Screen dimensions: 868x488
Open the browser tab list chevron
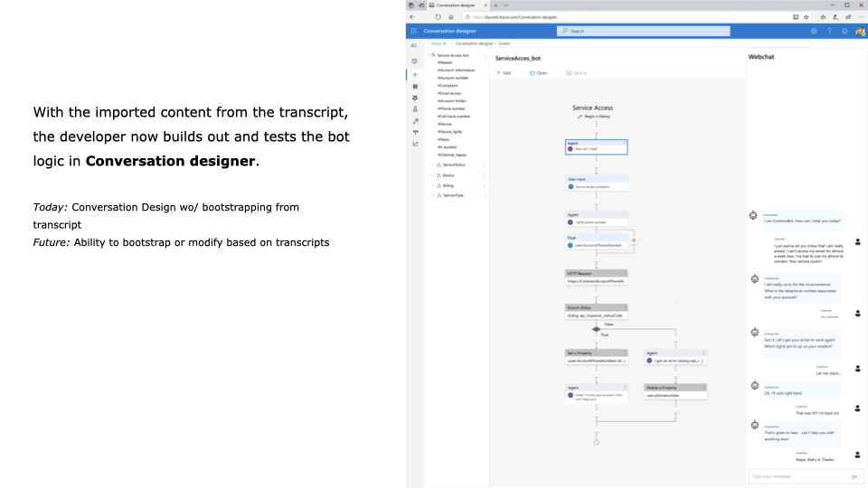(x=506, y=5)
